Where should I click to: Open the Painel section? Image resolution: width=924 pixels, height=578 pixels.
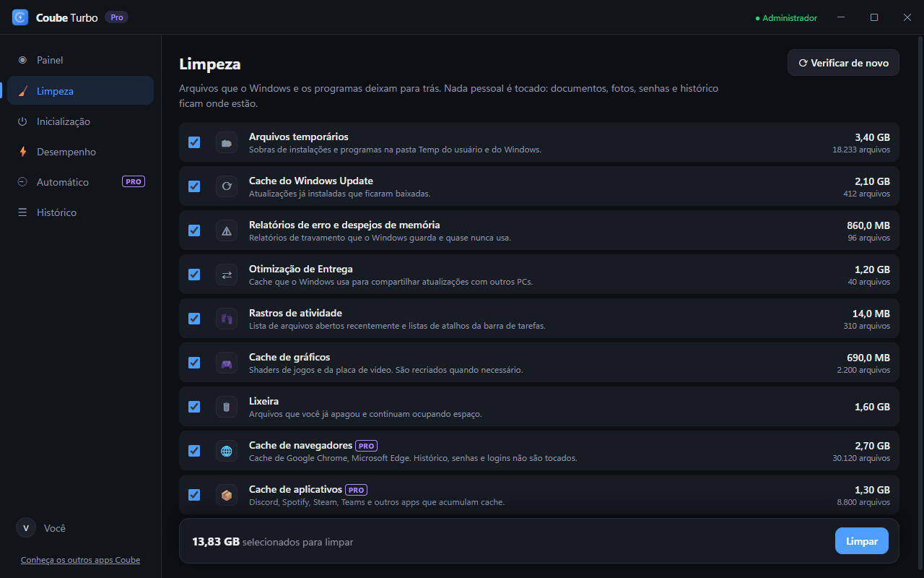coord(81,61)
